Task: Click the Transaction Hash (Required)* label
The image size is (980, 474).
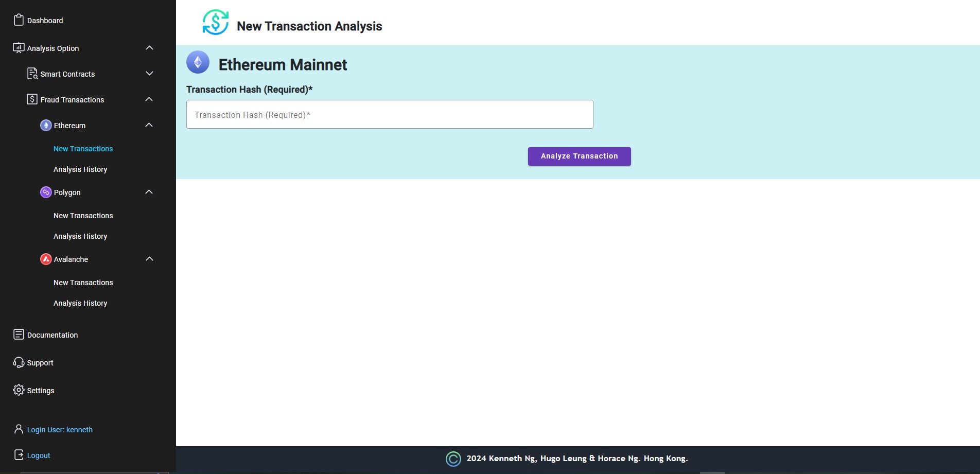Action: [249, 90]
